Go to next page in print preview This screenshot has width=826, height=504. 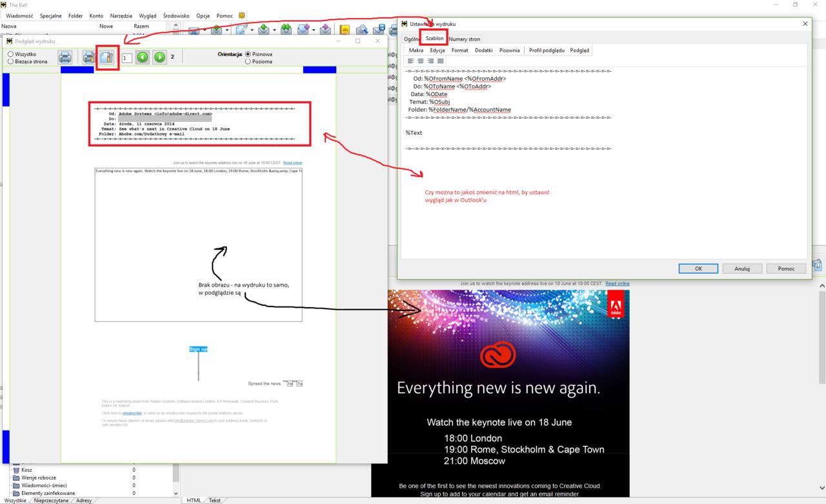click(159, 57)
